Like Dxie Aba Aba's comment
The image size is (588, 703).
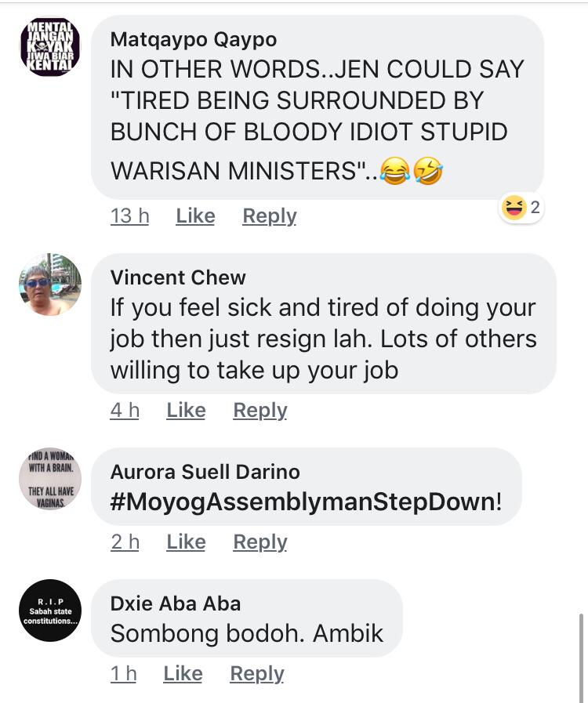pyautogui.click(x=183, y=674)
